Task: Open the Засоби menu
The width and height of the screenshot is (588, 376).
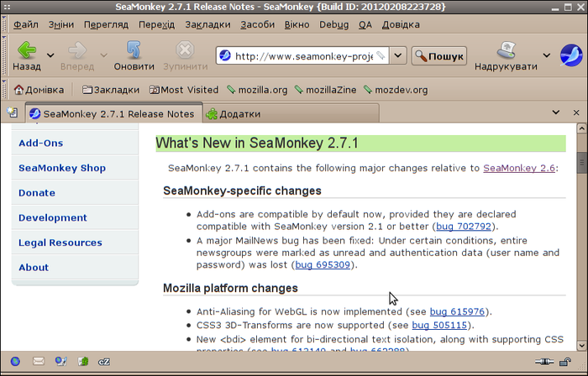Action: (258, 24)
